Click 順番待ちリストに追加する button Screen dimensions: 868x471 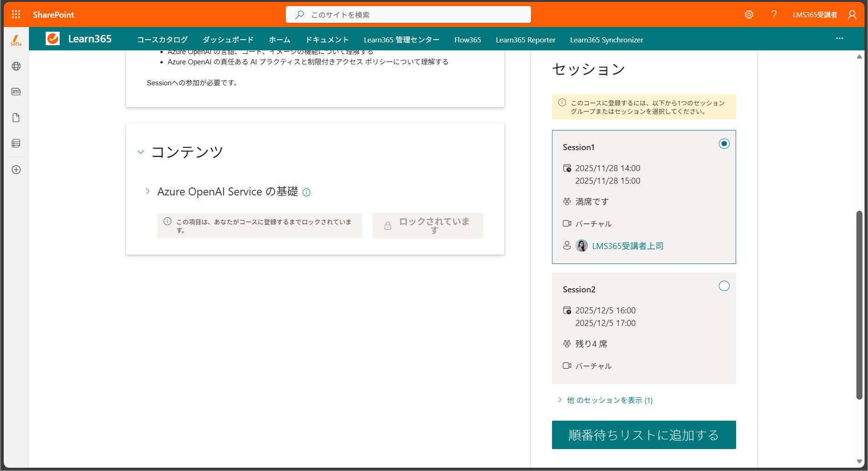(x=644, y=435)
